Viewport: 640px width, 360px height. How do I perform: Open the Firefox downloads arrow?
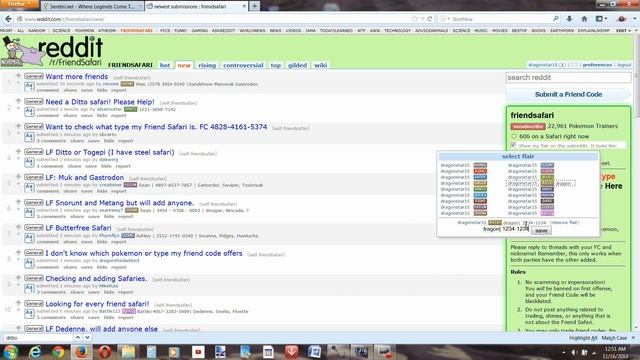point(569,19)
